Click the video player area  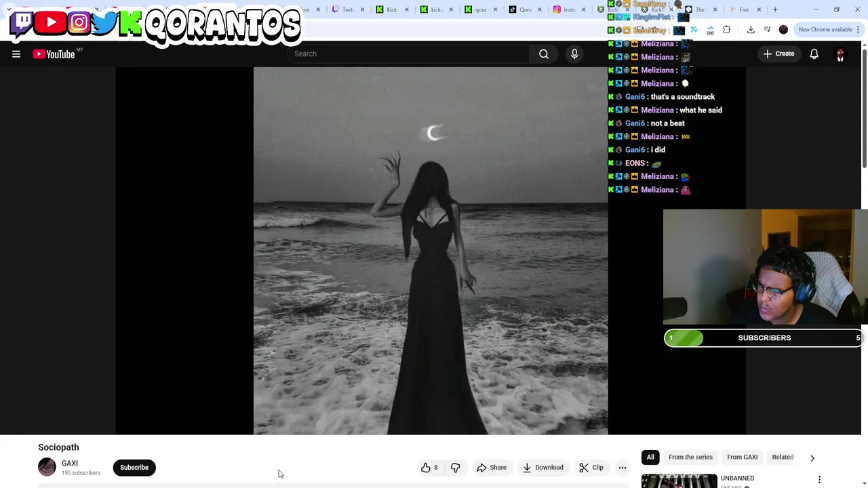pos(431,251)
